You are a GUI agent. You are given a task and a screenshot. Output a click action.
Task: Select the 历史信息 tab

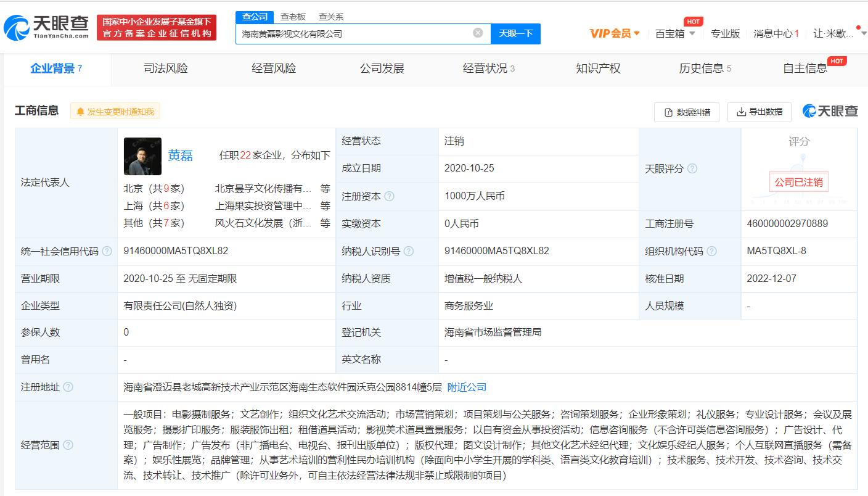coord(705,68)
